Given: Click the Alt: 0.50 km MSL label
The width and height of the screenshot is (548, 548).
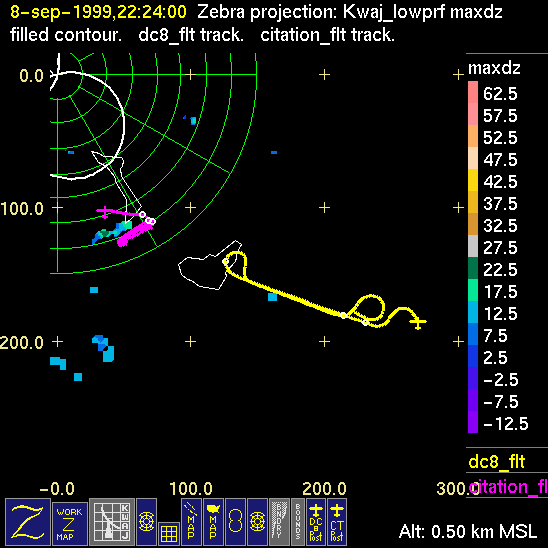Looking at the screenshot, I should tap(468, 532).
